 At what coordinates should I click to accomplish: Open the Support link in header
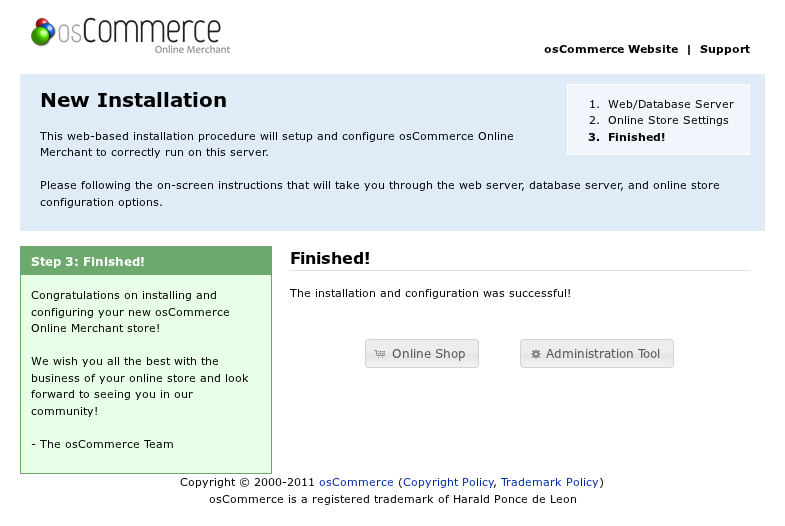[x=724, y=49]
